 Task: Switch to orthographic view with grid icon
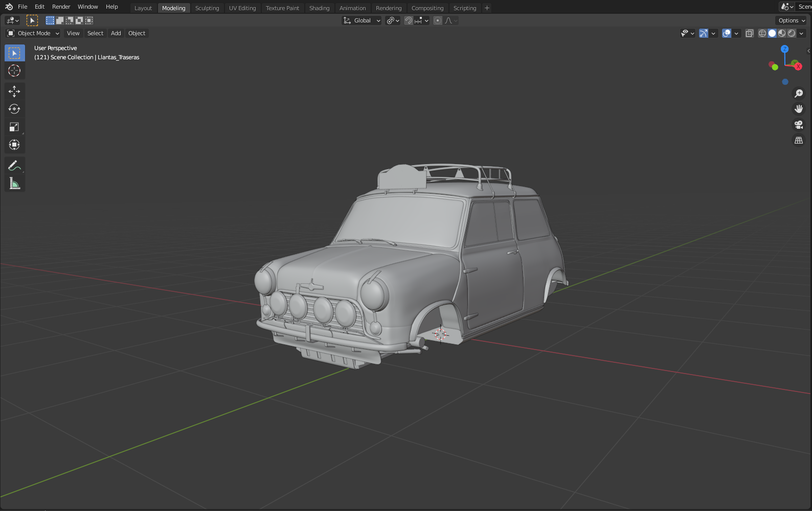click(798, 141)
